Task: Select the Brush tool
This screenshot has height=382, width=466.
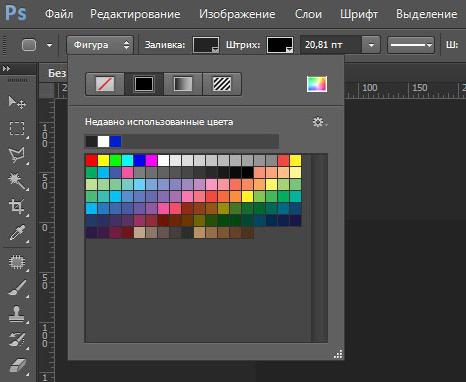Action: 17,288
